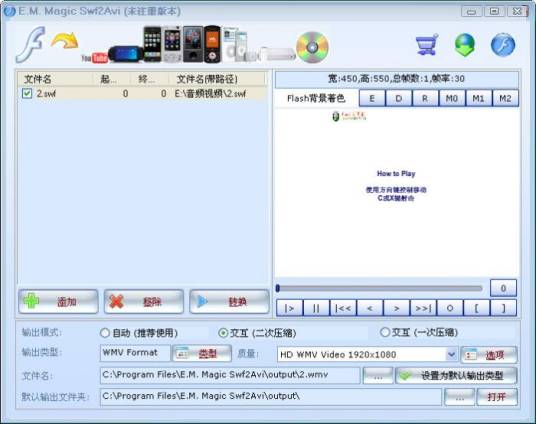536x424 pixels.
Task: Click the 添加 add button
Action: [x=58, y=302]
